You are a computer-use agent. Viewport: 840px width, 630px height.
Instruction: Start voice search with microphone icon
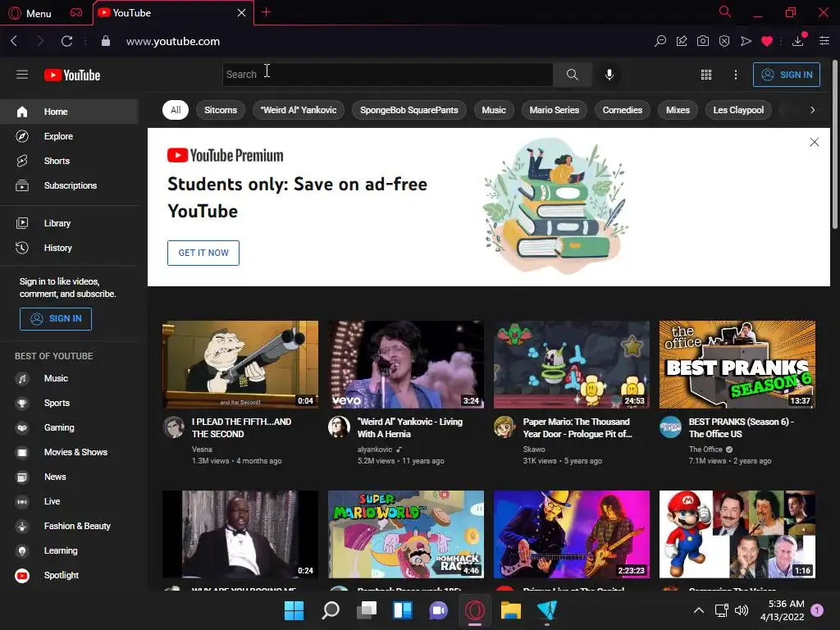609,75
